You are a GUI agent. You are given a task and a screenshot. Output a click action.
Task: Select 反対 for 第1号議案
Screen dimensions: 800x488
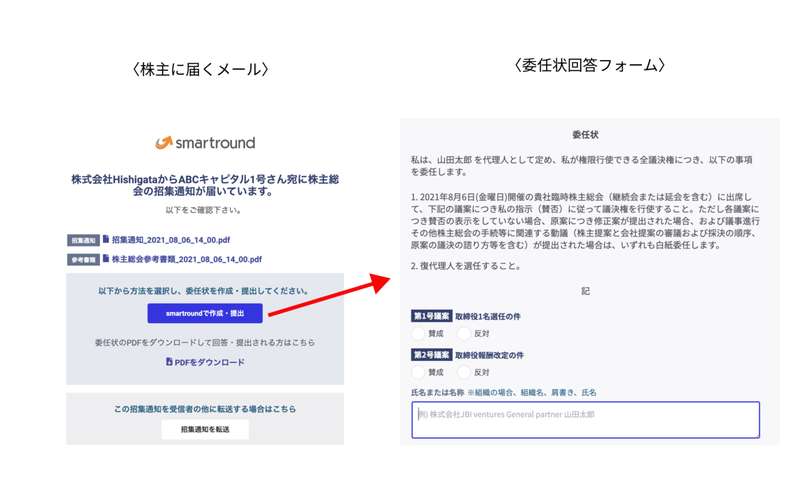click(464, 333)
